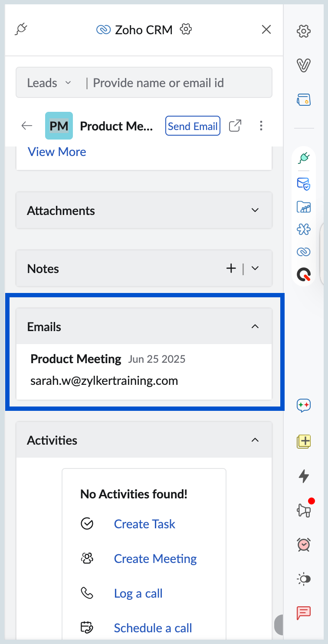This screenshot has width=328, height=644.
Task: Open the Leads module dropdown
Action: click(x=49, y=83)
